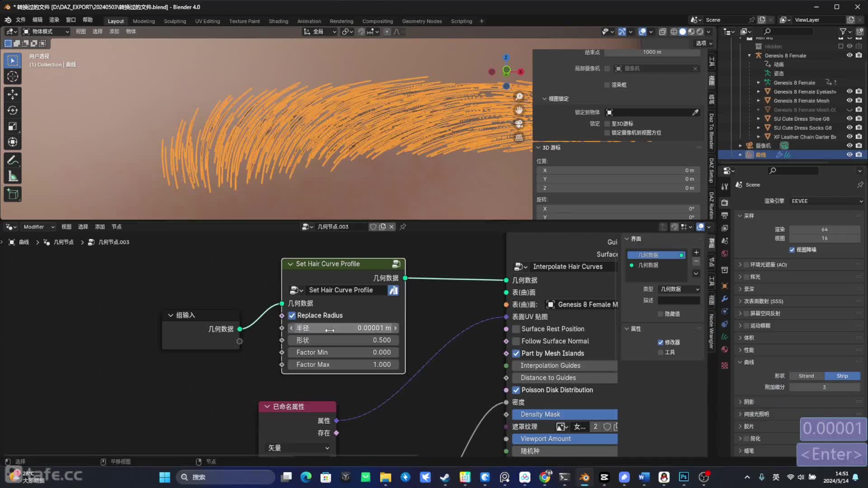This screenshot has height=488, width=868.
Task: Open the 渲染 menu in top bar
Action: point(54,20)
